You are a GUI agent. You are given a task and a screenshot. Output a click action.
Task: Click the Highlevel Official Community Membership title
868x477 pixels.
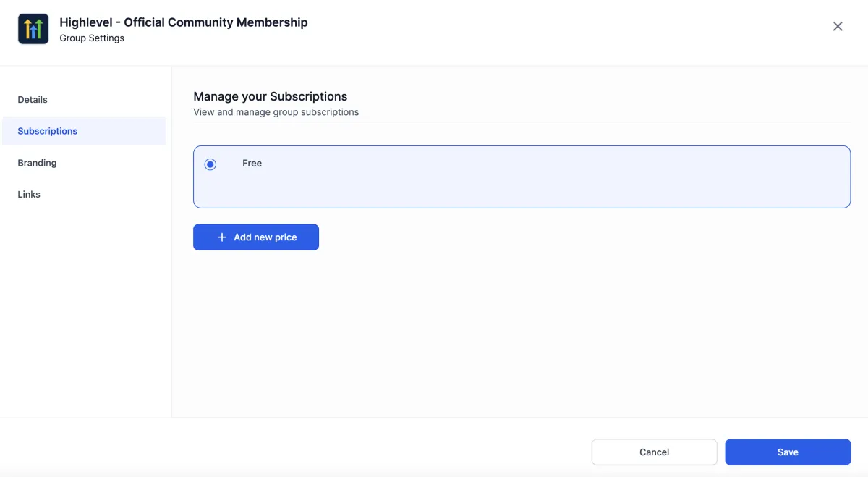[x=184, y=22]
